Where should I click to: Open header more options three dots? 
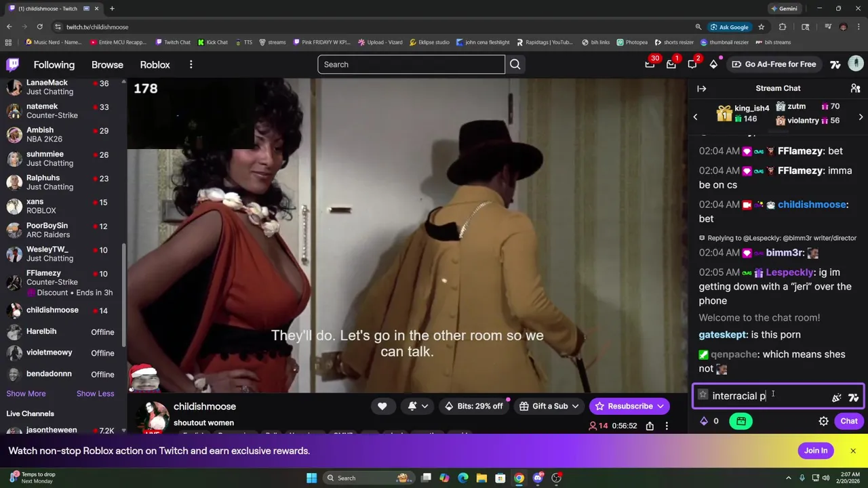(x=191, y=64)
